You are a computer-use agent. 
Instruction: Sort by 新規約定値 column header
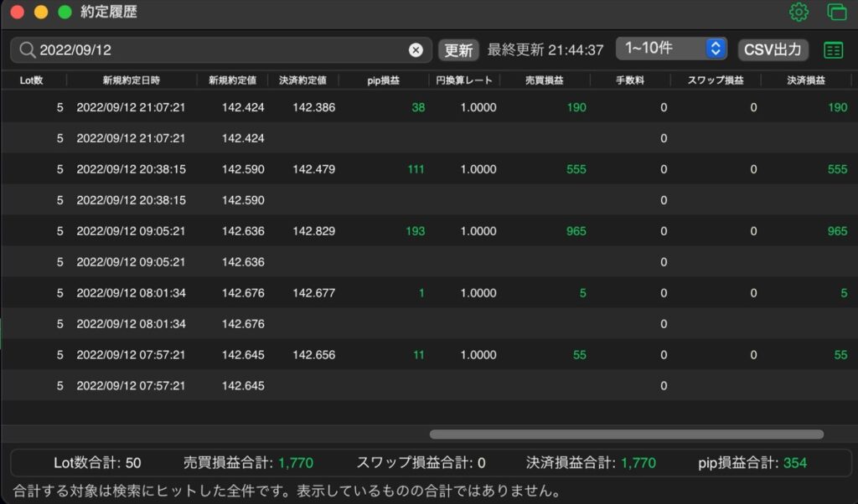tap(233, 80)
